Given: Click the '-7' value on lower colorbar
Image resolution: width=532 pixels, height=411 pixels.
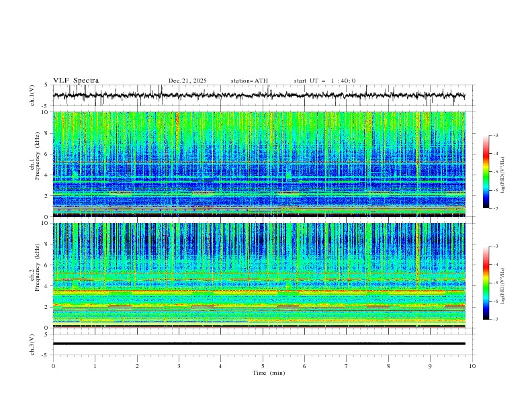Looking at the screenshot, I should (496, 320).
